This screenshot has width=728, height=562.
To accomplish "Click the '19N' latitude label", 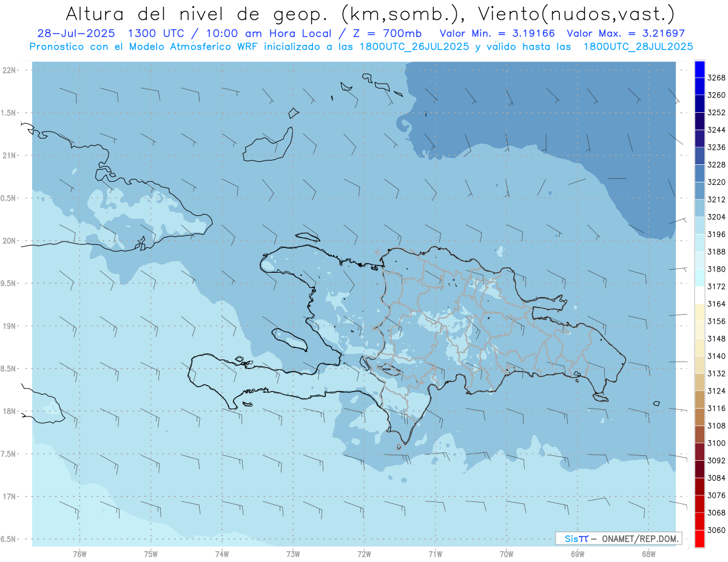I will (x=10, y=326).
